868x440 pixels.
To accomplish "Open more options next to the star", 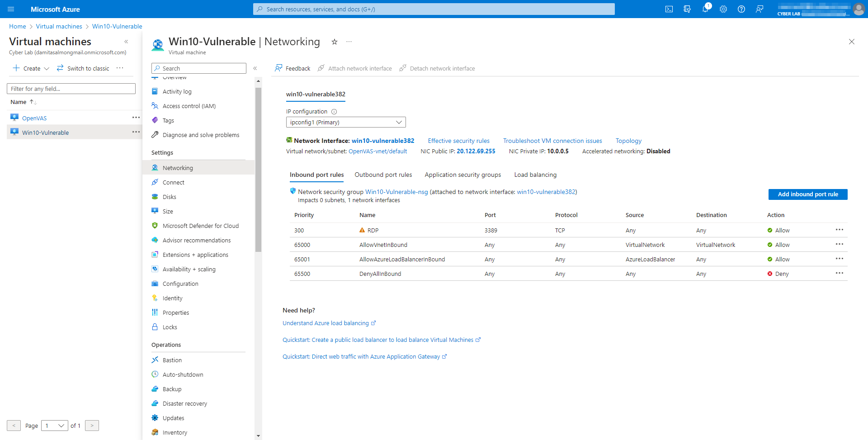I will tap(349, 42).
